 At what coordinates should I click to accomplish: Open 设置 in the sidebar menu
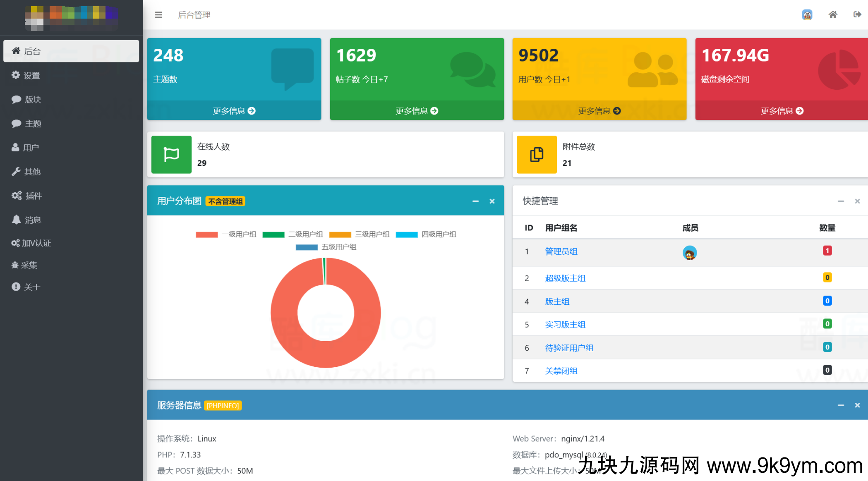click(31, 75)
